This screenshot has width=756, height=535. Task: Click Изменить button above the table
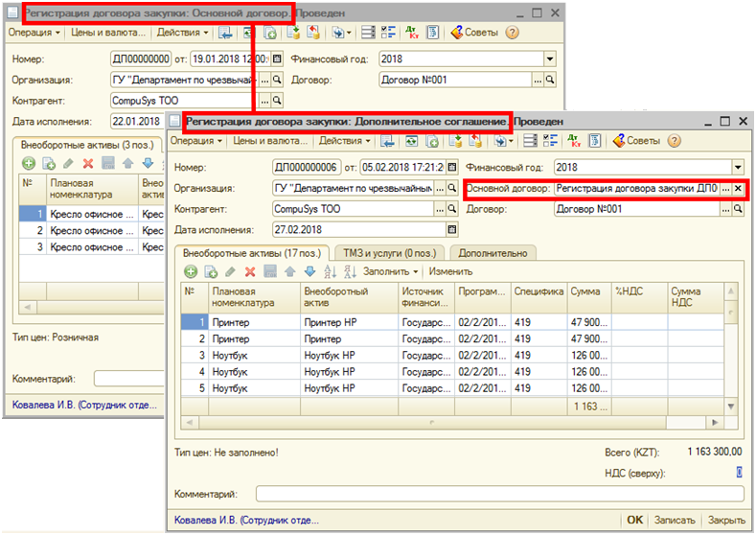click(450, 272)
